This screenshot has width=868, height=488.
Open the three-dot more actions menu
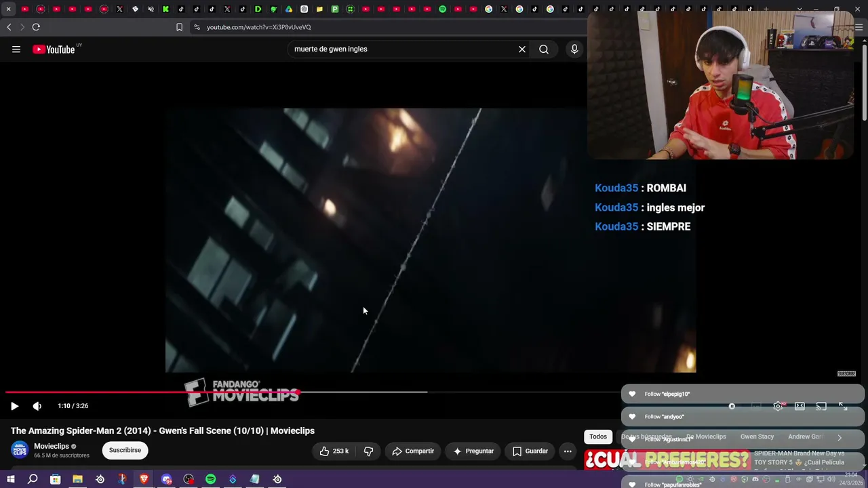click(x=568, y=451)
